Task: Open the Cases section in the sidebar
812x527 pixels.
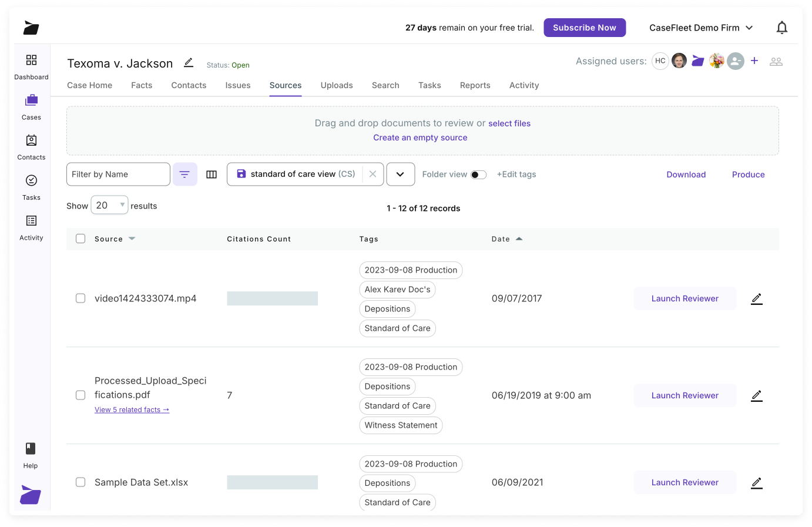Action: click(x=31, y=106)
